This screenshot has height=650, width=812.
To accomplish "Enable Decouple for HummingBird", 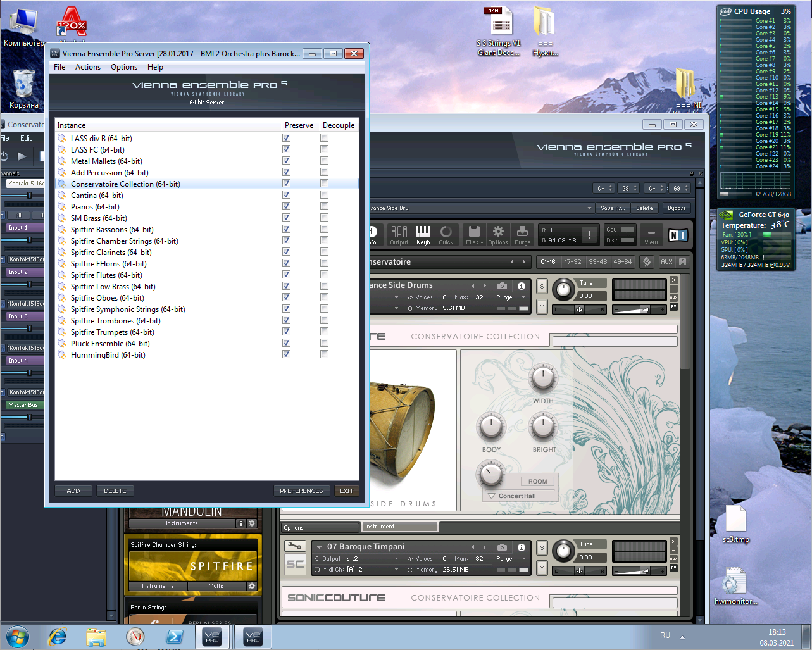I will (x=324, y=354).
